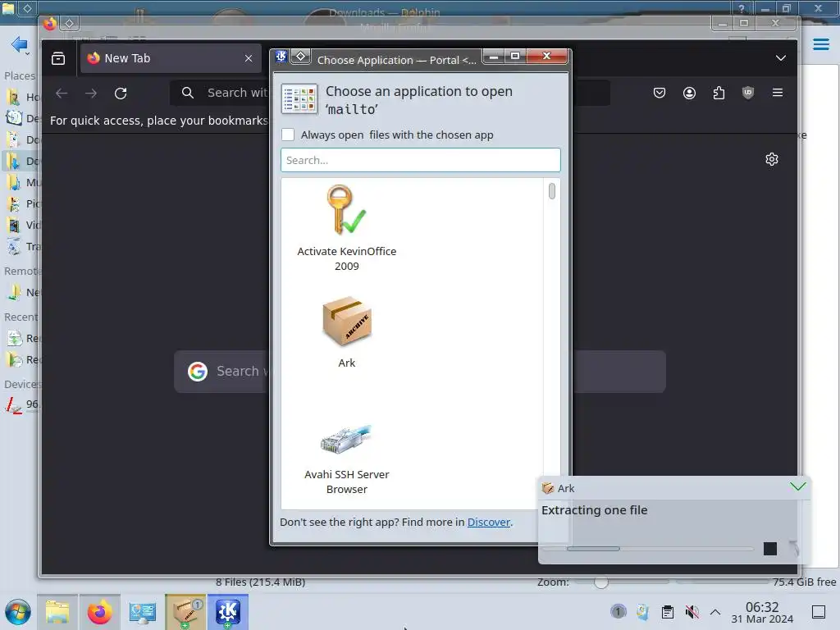Click the application list scrollbar handle

pos(552,190)
